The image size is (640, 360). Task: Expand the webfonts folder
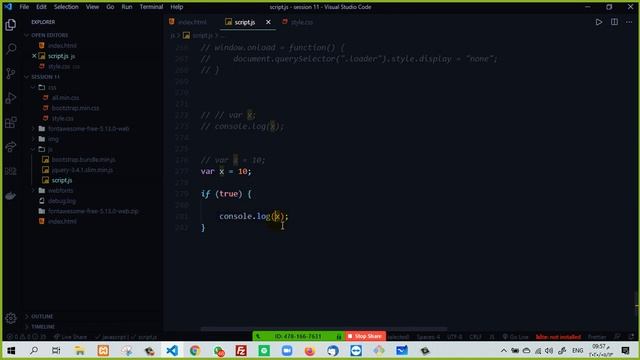[60, 191]
